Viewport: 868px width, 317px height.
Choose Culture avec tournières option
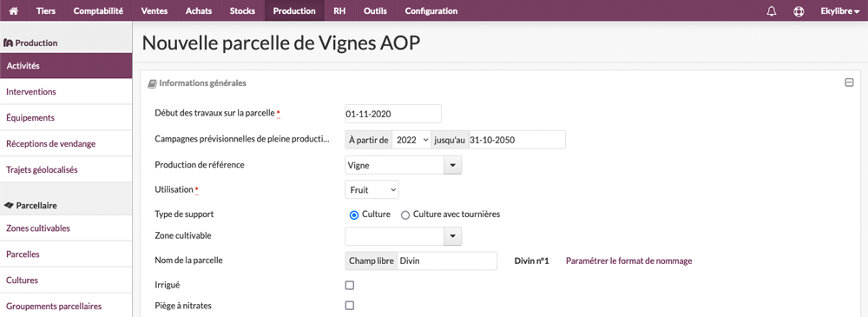405,215
